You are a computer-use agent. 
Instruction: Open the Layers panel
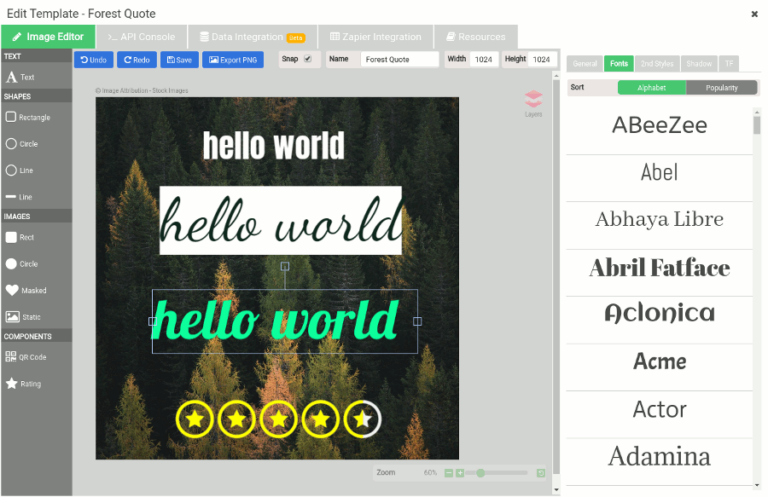click(533, 102)
